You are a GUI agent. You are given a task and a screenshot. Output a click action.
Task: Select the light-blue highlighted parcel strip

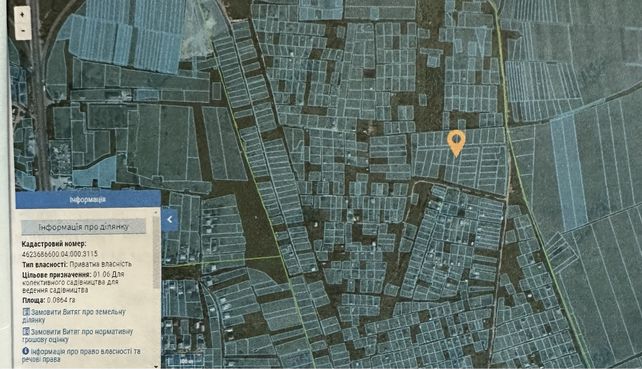[x=569, y=172]
